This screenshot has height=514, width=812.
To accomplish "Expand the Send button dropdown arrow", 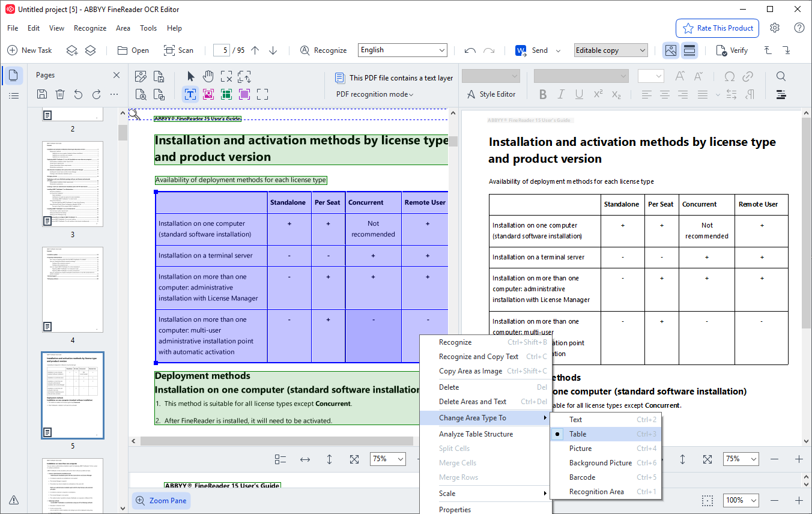I will [559, 50].
